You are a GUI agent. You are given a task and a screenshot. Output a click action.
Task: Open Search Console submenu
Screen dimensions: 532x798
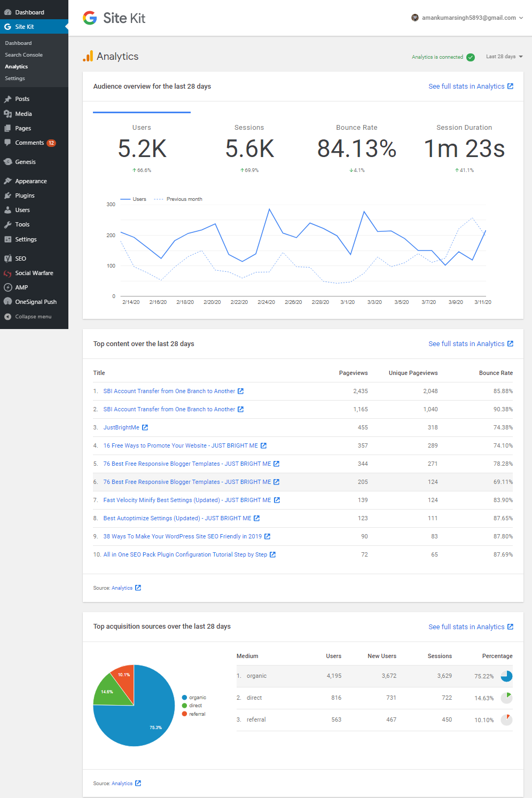coord(24,54)
